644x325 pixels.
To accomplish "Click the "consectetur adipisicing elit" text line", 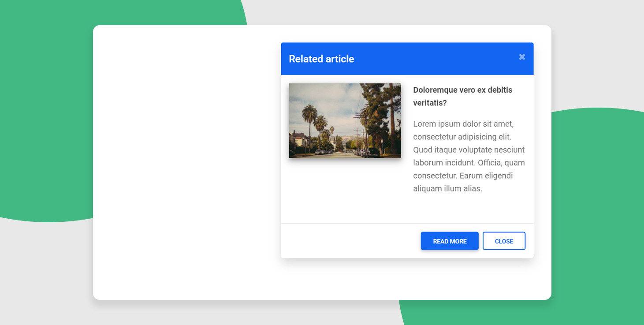I will (x=462, y=137).
